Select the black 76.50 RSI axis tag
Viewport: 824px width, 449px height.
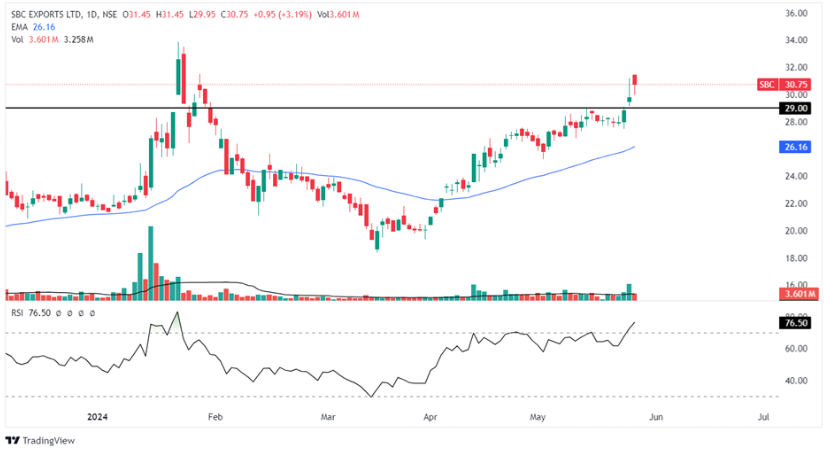pyautogui.click(x=796, y=323)
